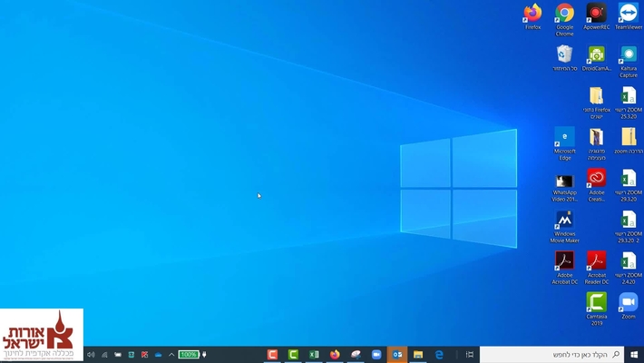644x363 pixels.
Task: Open the DroidCamApp desktop shortcut
Action: (596, 58)
